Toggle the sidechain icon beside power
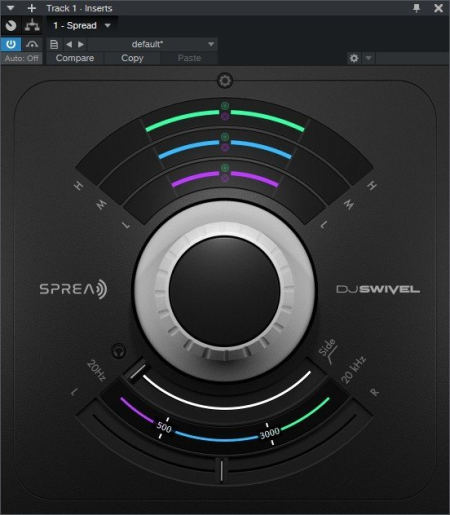The height and width of the screenshot is (515, 450). [32, 44]
